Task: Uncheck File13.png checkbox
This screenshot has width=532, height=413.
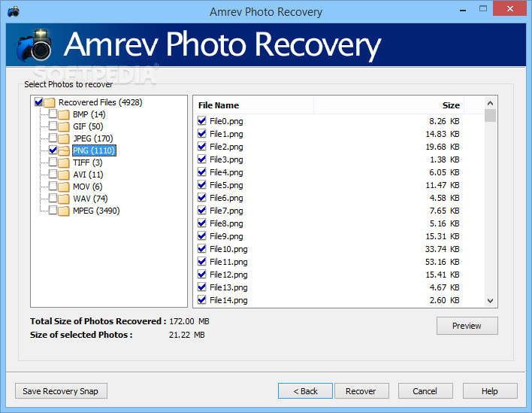Action: pyautogui.click(x=202, y=287)
